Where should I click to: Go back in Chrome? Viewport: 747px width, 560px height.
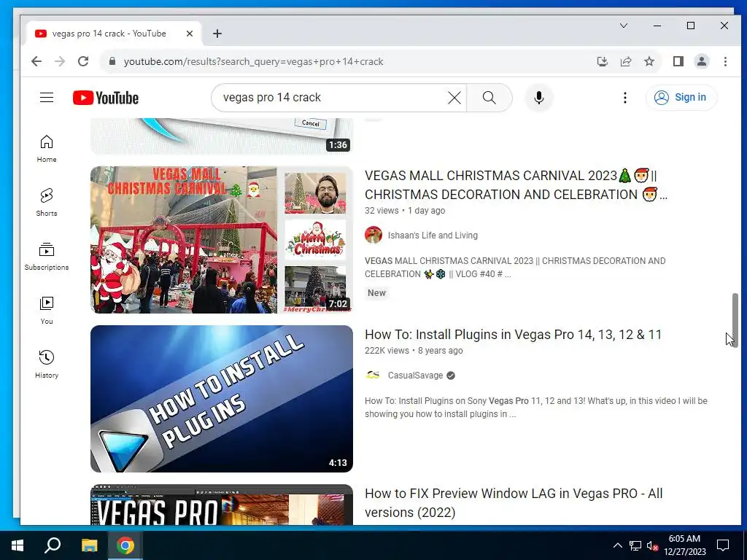coord(36,61)
